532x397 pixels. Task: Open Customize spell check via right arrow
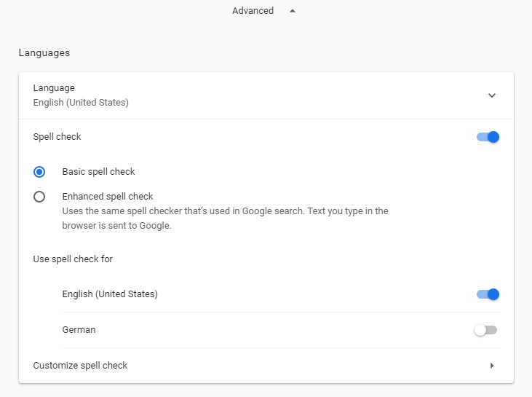click(x=492, y=366)
